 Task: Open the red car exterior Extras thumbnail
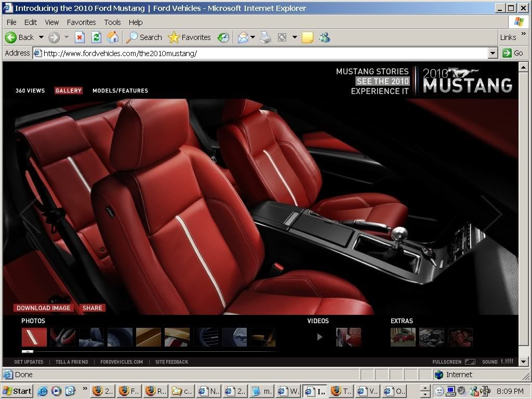click(403, 337)
